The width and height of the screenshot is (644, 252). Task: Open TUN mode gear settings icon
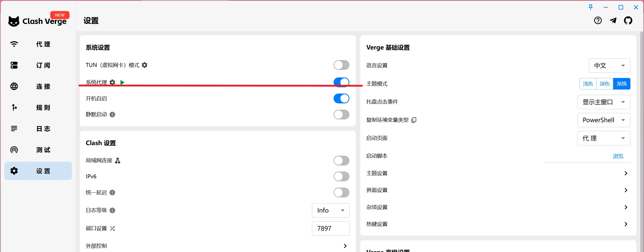coord(145,65)
